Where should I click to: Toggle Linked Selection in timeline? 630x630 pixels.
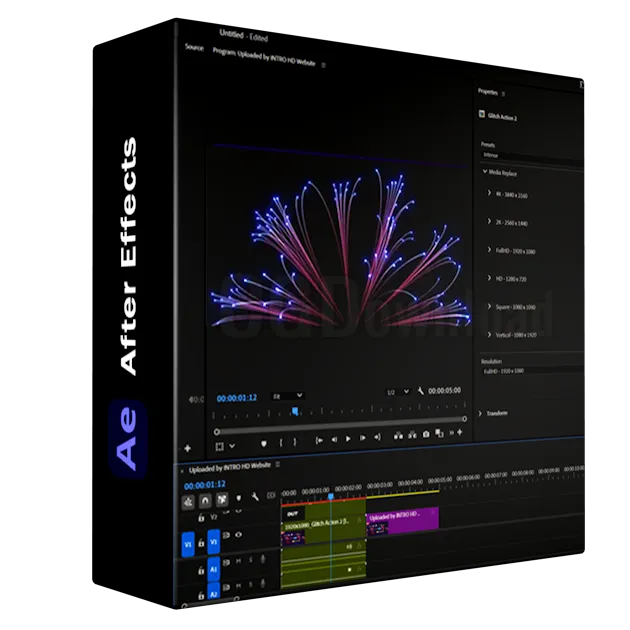coord(222,499)
